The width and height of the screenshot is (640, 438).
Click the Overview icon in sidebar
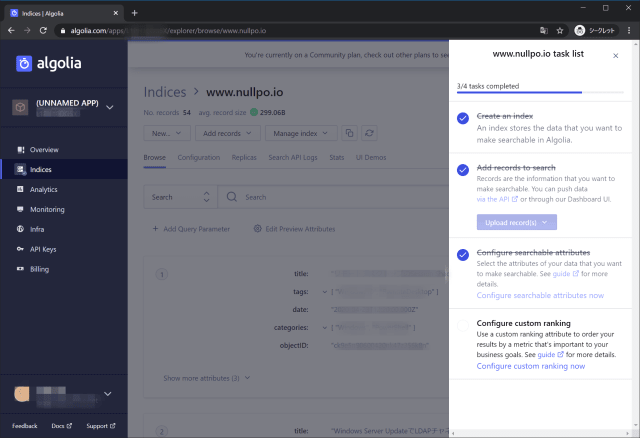pos(20,150)
